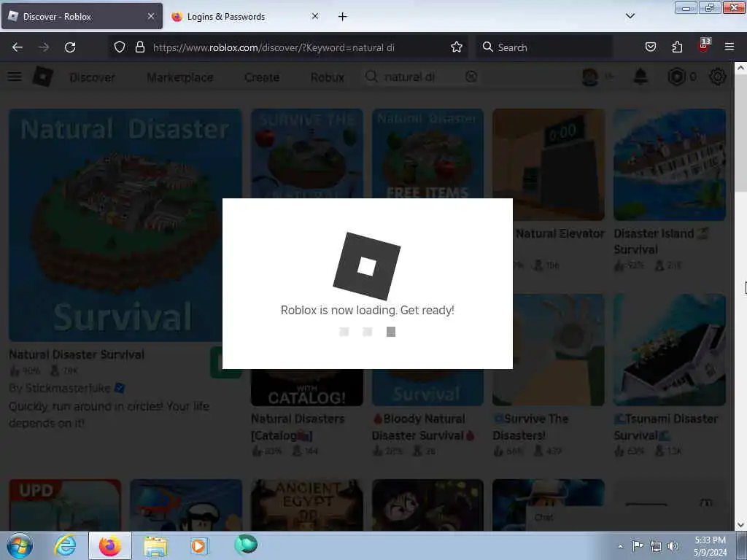Click the Roblox search field with 'natural di'
This screenshot has height=560, width=747.
[422, 77]
